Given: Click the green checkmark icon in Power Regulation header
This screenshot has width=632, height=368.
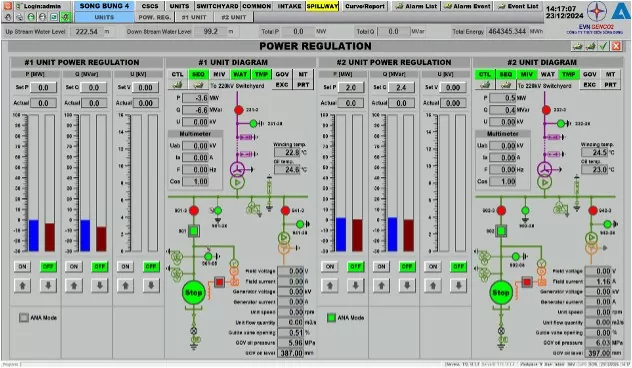Looking at the screenshot, I should click(603, 46).
